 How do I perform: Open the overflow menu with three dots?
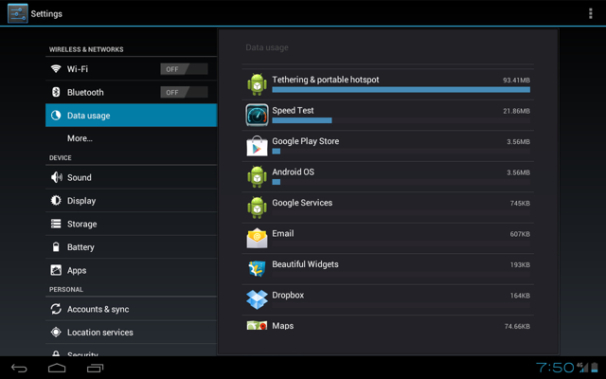590,14
